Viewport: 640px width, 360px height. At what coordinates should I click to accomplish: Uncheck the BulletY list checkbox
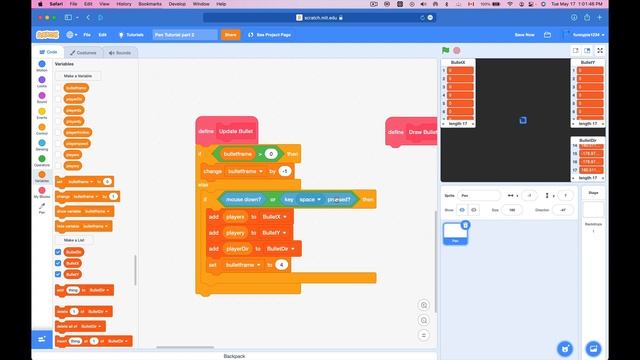point(58,274)
